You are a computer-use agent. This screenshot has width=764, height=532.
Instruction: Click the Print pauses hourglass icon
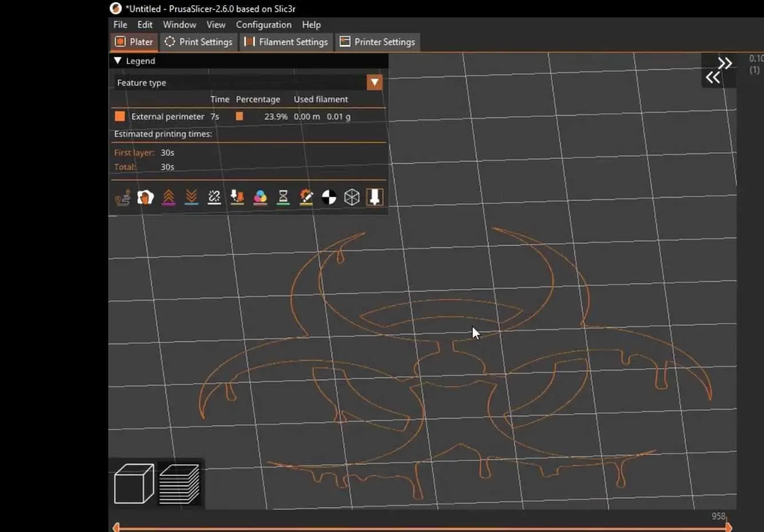click(283, 198)
